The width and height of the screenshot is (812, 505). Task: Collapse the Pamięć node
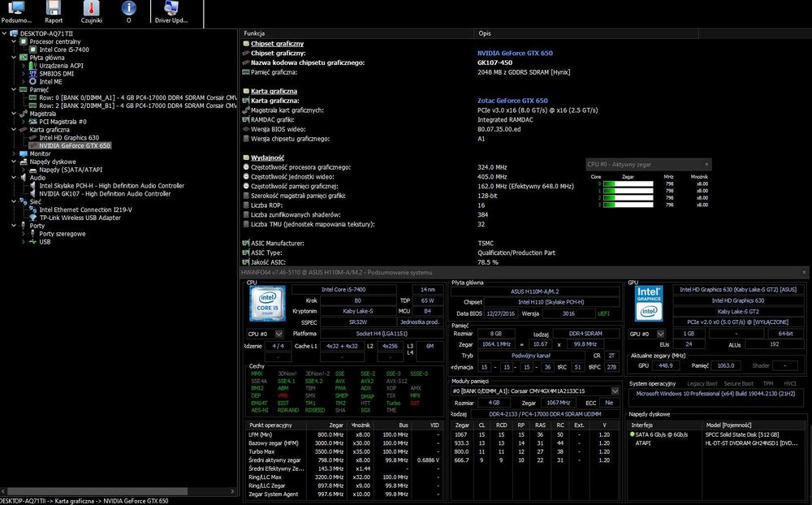click(14, 89)
